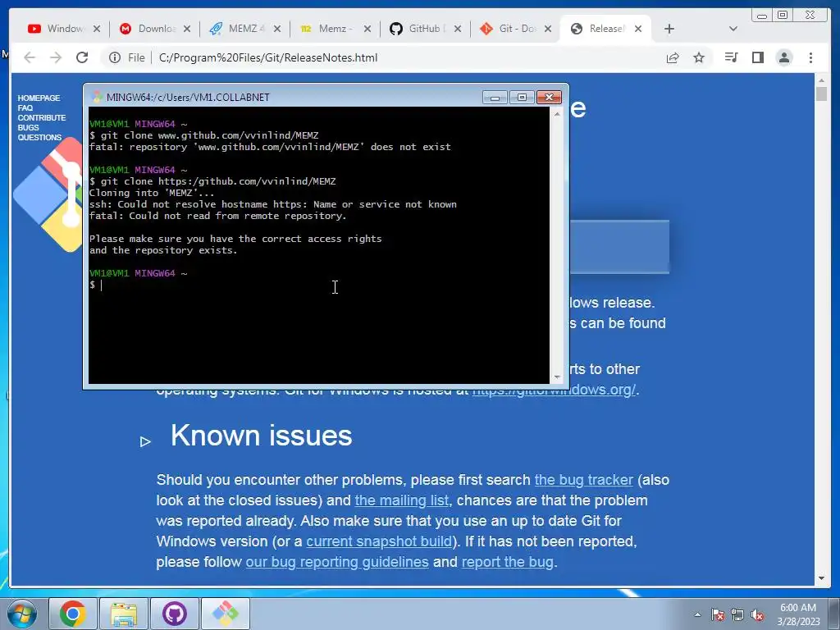Close the GitHub tab

point(458,29)
